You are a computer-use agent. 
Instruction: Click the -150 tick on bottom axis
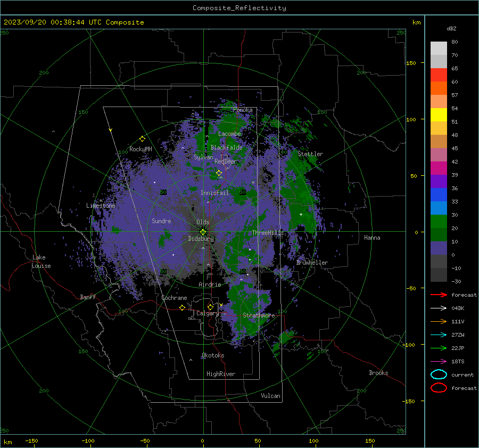31,441
